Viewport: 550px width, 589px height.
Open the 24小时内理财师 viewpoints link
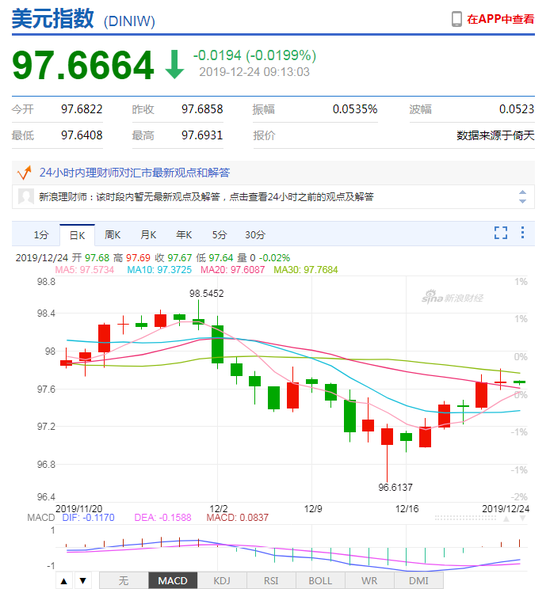pyautogui.click(x=134, y=172)
